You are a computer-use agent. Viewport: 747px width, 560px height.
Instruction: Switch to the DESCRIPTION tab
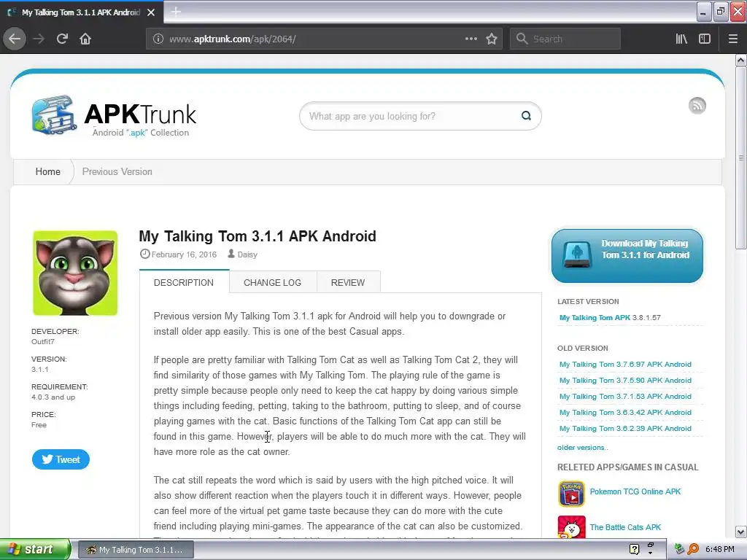coord(184,282)
